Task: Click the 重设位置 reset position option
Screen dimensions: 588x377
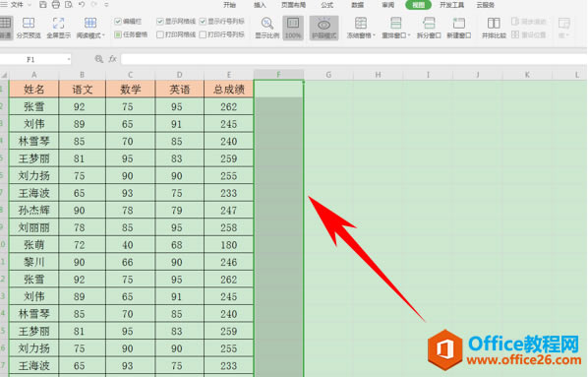Action: point(529,34)
